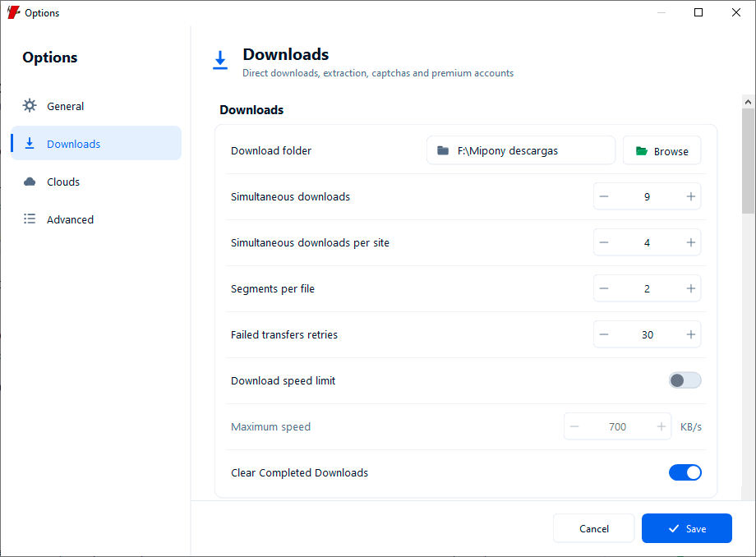Maximize the Options window

pos(698,12)
